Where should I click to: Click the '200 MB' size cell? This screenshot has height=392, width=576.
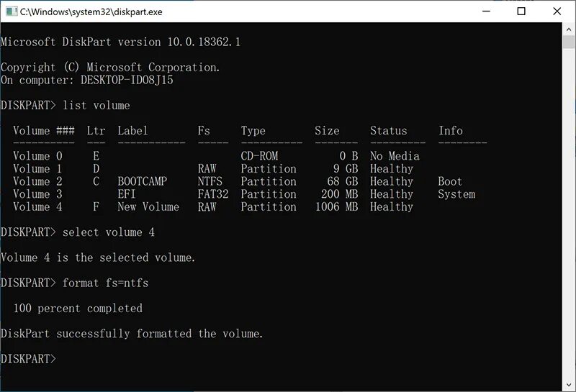[339, 194]
